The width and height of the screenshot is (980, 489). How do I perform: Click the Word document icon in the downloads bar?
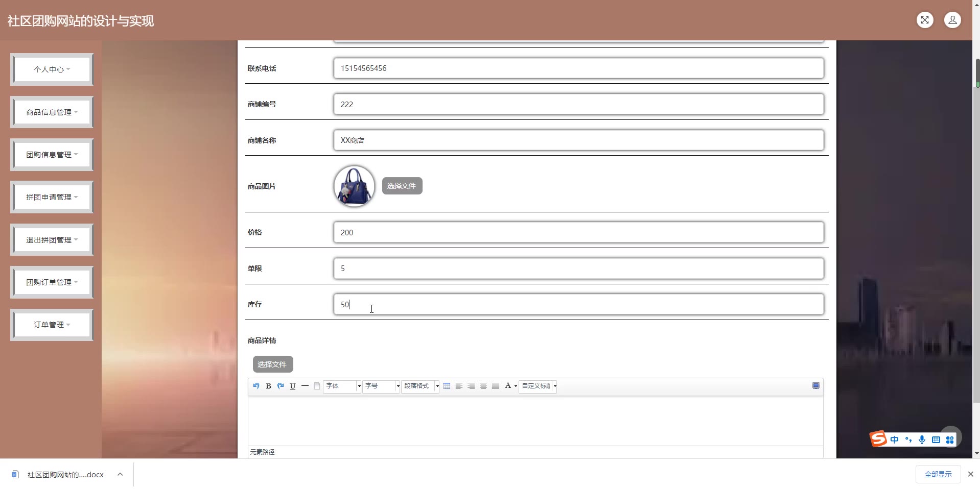(15, 474)
